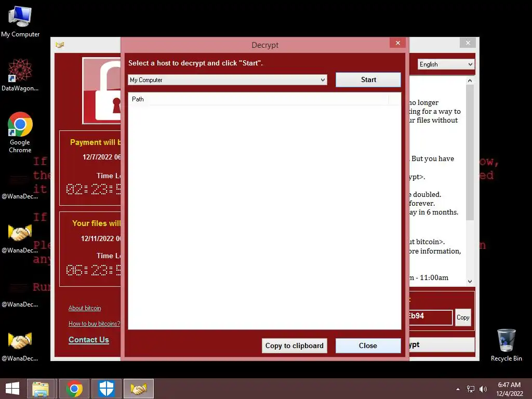Click the bitcoin address field ending b94

pos(431,317)
